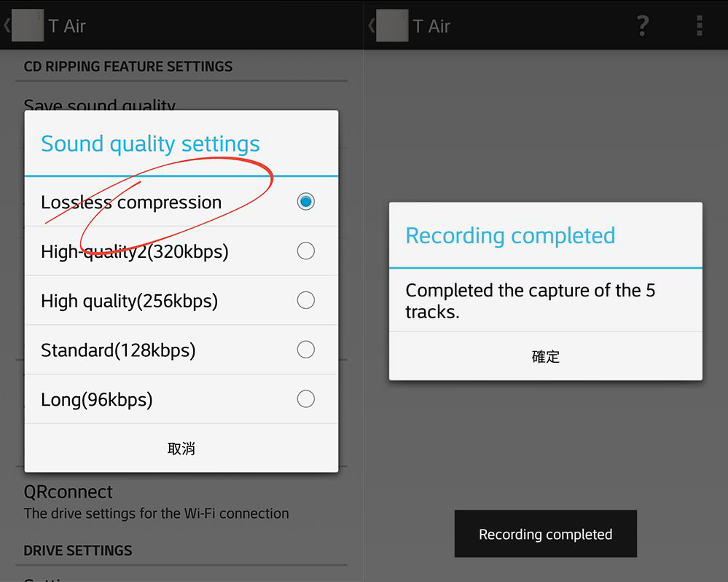Screen dimensions: 728x582
Task: Tap the Recording completed toast notification
Action: pos(545,535)
